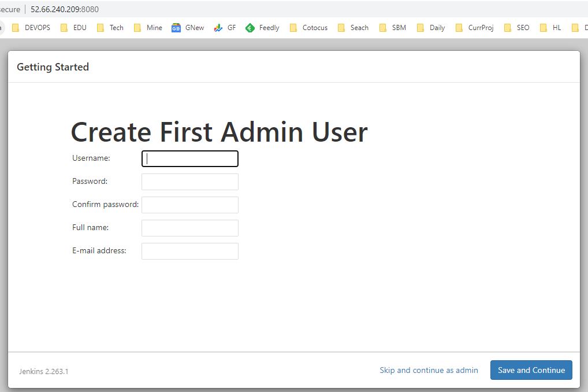Viewport: 588px width, 392px height.
Task: Focus the E-mail address field
Action: [x=190, y=251]
